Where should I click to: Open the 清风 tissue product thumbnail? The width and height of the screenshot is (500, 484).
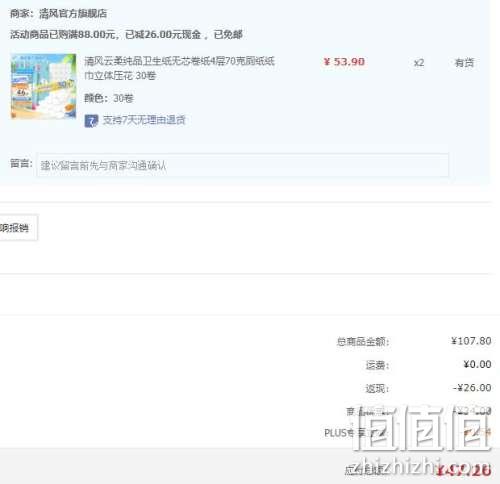tap(43, 86)
